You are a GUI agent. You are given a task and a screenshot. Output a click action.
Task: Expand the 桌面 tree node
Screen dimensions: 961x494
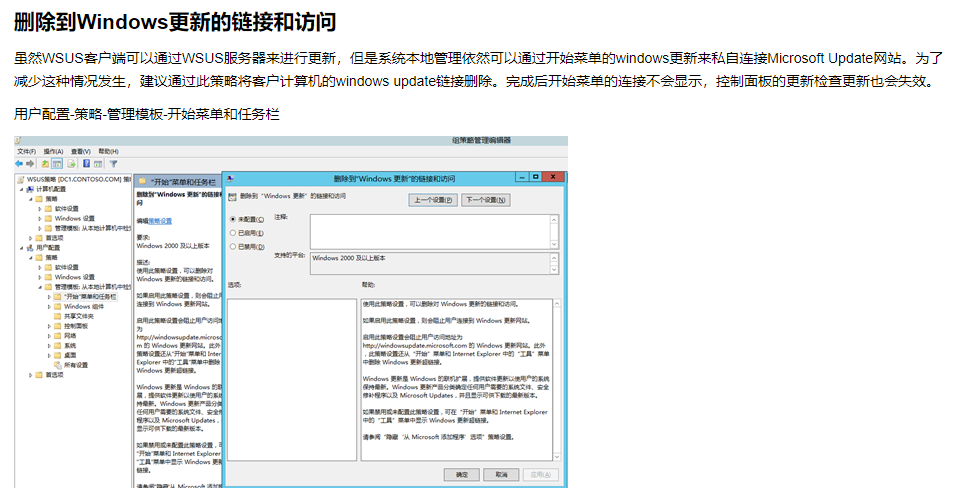tap(50, 355)
